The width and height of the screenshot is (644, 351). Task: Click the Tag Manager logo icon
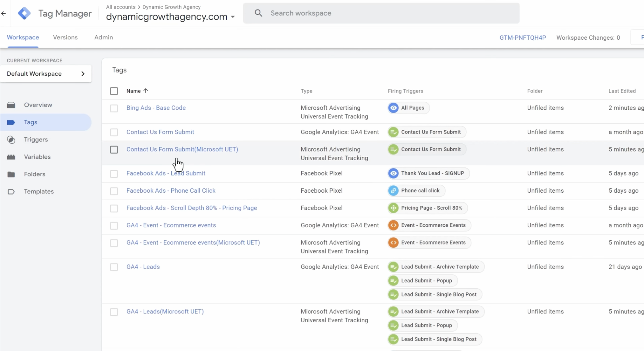point(24,13)
